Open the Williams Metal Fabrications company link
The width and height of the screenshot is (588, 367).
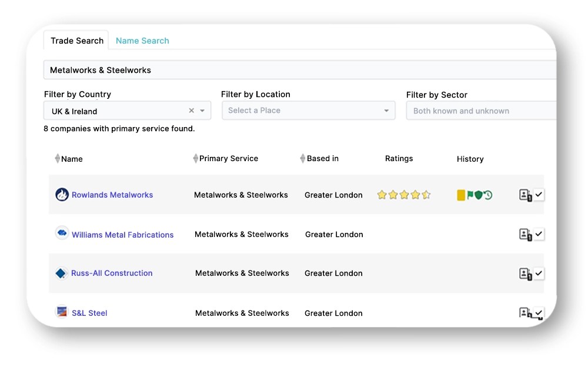coord(122,235)
